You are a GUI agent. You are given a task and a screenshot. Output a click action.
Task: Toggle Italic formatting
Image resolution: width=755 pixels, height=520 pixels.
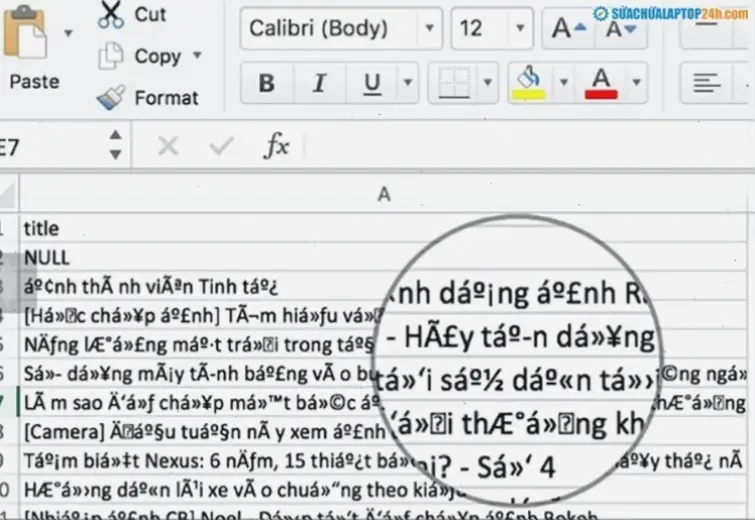point(319,83)
